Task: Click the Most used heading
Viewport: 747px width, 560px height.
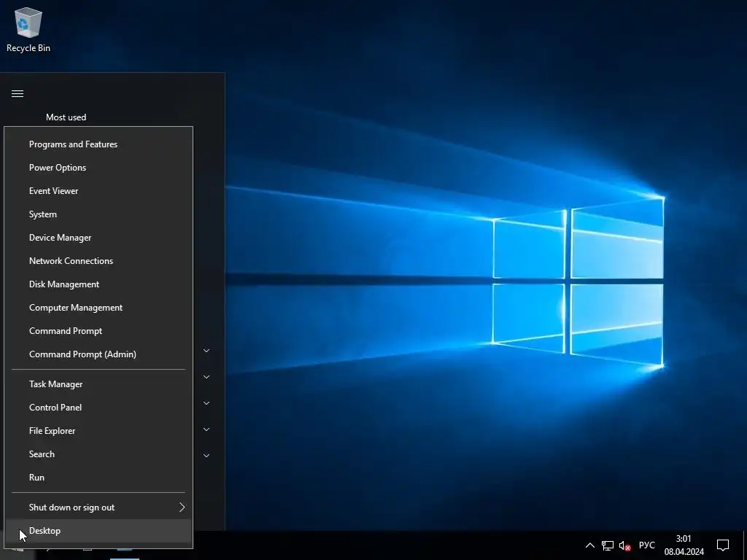Action: click(x=66, y=117)
